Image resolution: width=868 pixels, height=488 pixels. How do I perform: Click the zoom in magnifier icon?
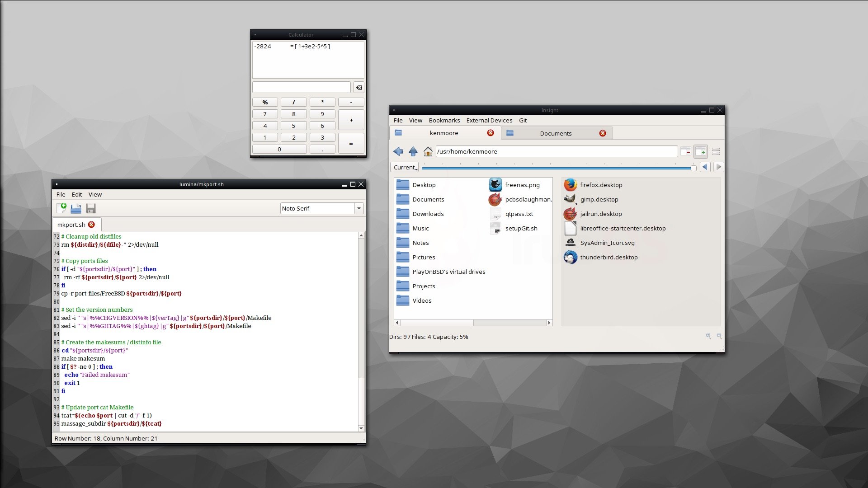[x=708, y=336]
